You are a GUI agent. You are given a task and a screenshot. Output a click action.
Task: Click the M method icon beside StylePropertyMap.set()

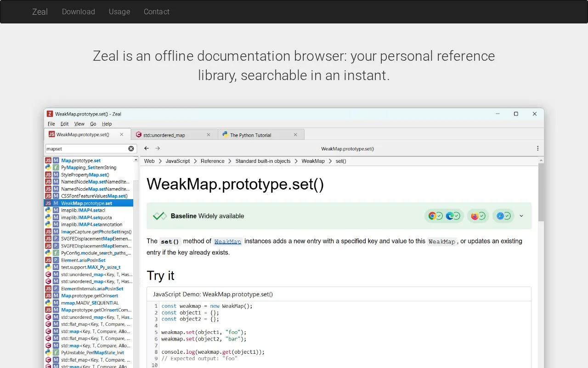[x=56, y=175]
